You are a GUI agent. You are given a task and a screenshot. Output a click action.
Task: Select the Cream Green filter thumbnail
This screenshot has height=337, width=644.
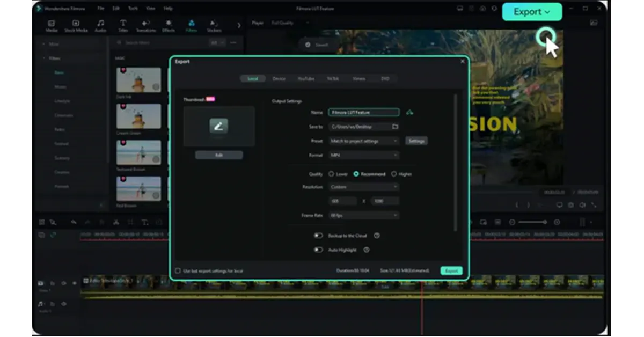point(138,116)
